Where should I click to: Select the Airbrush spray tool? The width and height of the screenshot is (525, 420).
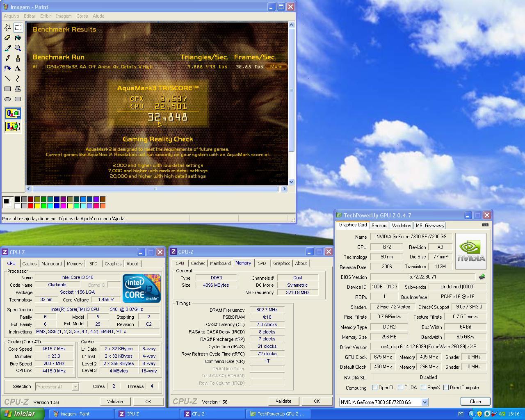7,68
